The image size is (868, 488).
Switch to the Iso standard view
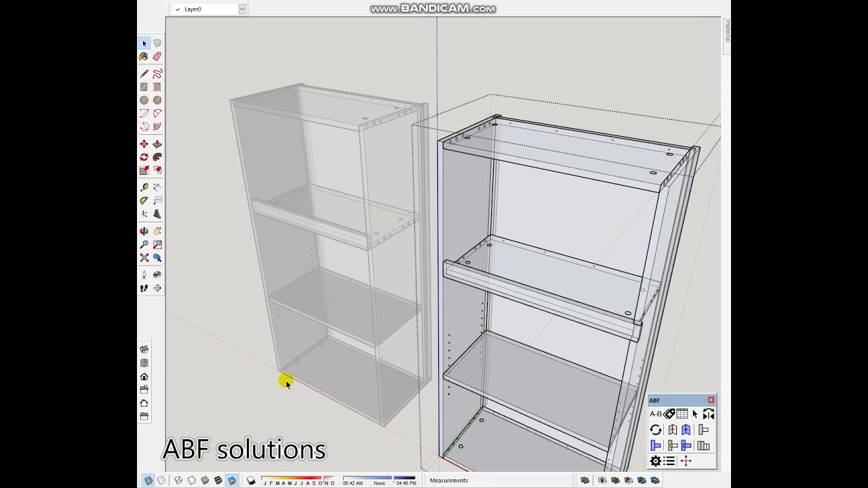tap(144, 350)
